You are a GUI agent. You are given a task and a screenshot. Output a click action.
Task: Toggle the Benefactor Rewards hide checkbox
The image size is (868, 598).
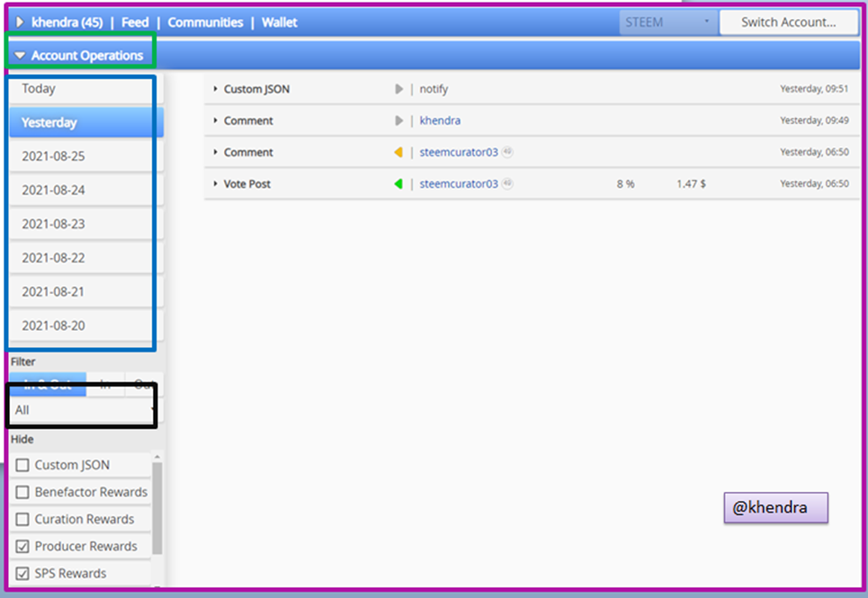22,492
